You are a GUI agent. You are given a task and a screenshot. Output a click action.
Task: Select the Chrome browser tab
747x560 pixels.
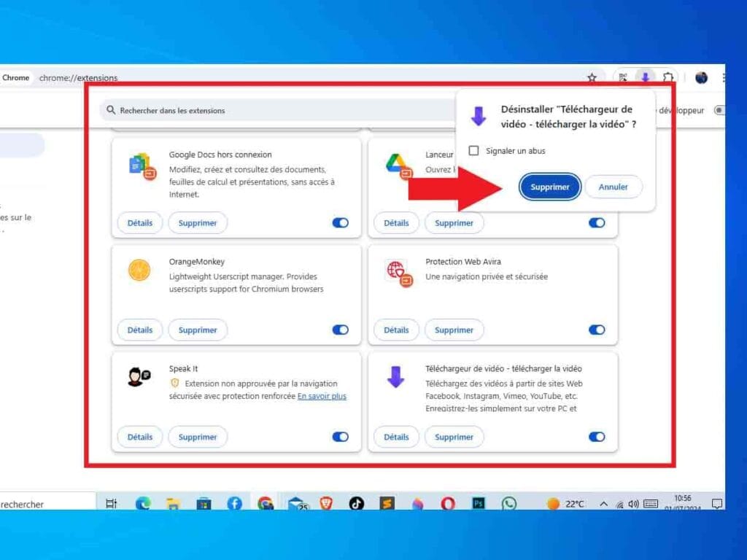(15, 77)
